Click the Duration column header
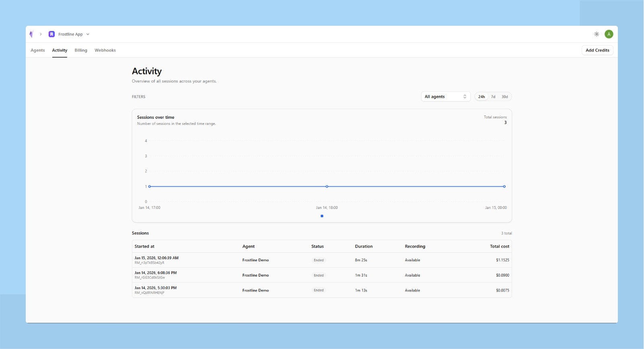Image resolution: width=644 pixels, height=349 pixels. point(364,246)
